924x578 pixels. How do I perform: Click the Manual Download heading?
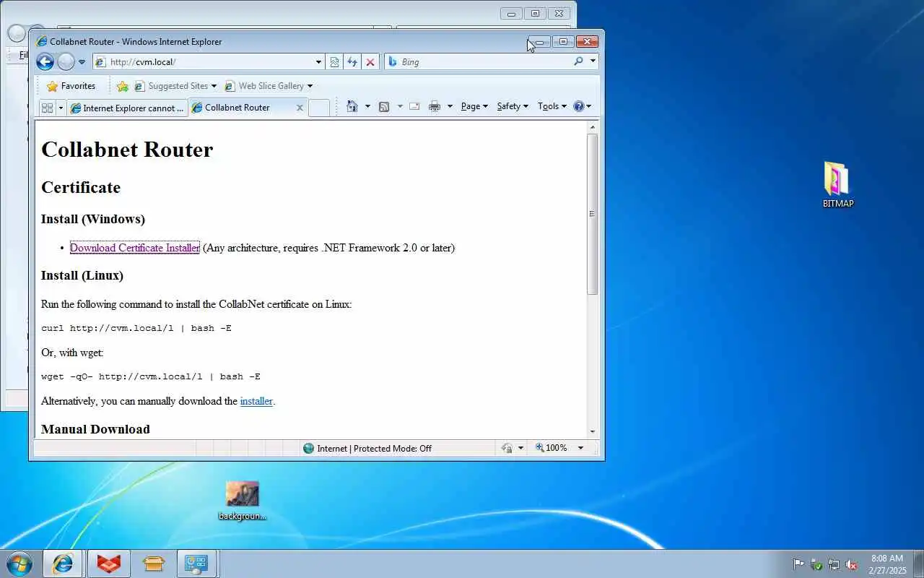click(x=95, y=429)
